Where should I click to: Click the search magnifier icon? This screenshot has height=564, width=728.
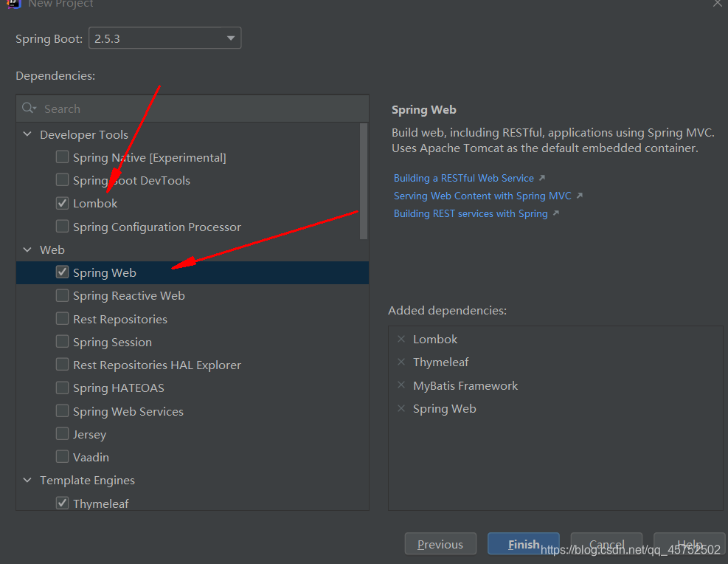tap(29, 109)
